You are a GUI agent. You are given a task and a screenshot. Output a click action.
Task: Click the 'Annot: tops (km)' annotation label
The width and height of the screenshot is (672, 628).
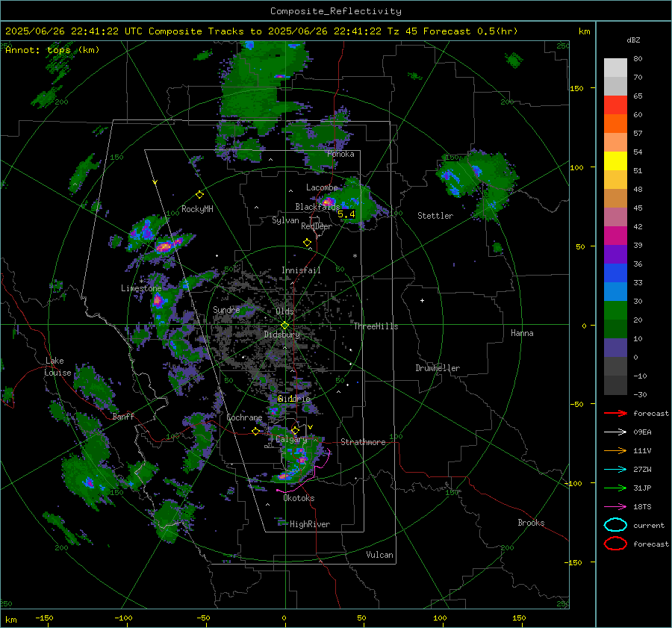click(52, 50)
